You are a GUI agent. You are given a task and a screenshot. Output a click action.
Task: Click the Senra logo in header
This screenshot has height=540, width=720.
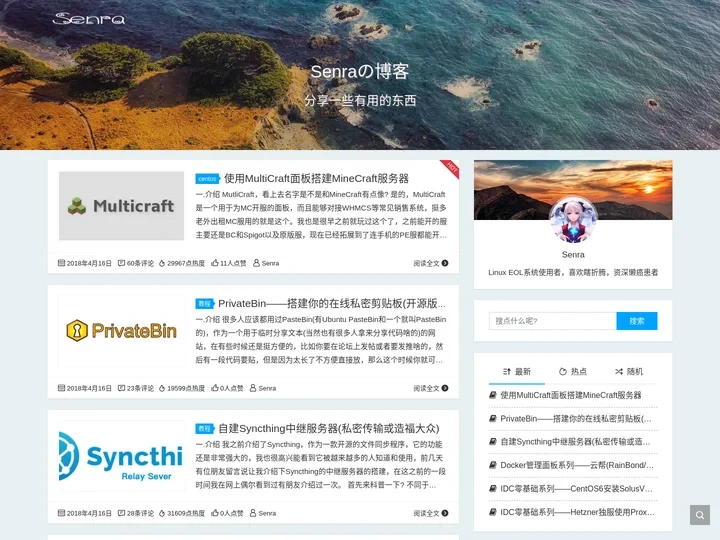point(89,18)
